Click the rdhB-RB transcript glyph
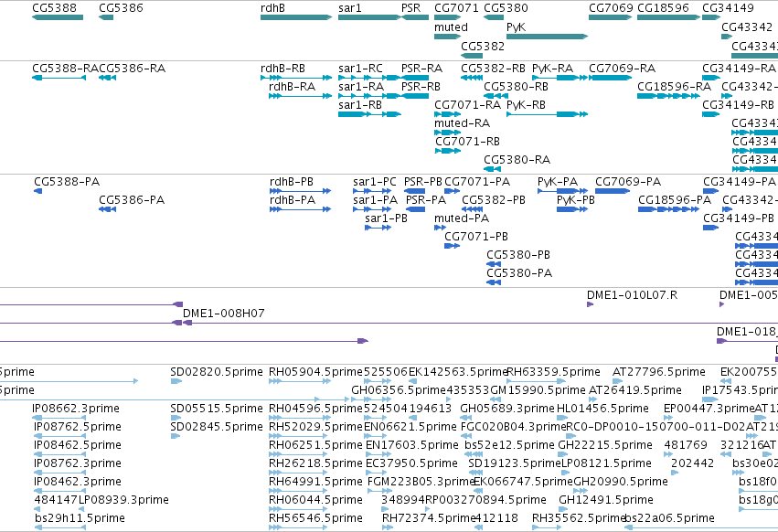The width and height of the screenshot is (778, 532). tap(296, 78)
